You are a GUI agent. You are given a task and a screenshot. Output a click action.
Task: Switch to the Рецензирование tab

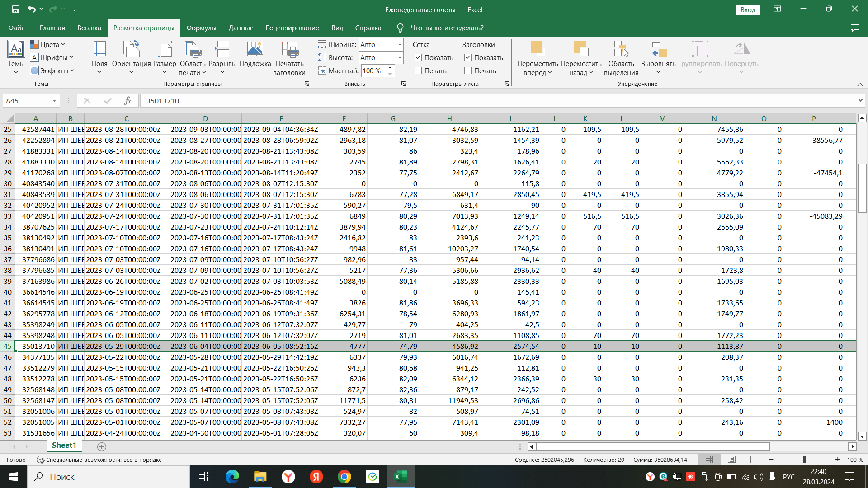pyautogui.click(x=292, y=28)
